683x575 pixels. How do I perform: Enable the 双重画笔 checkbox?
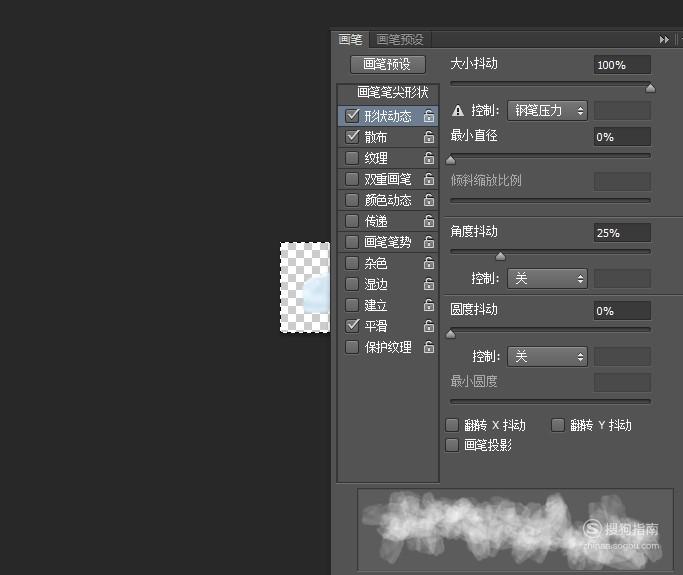coord(352,179)
